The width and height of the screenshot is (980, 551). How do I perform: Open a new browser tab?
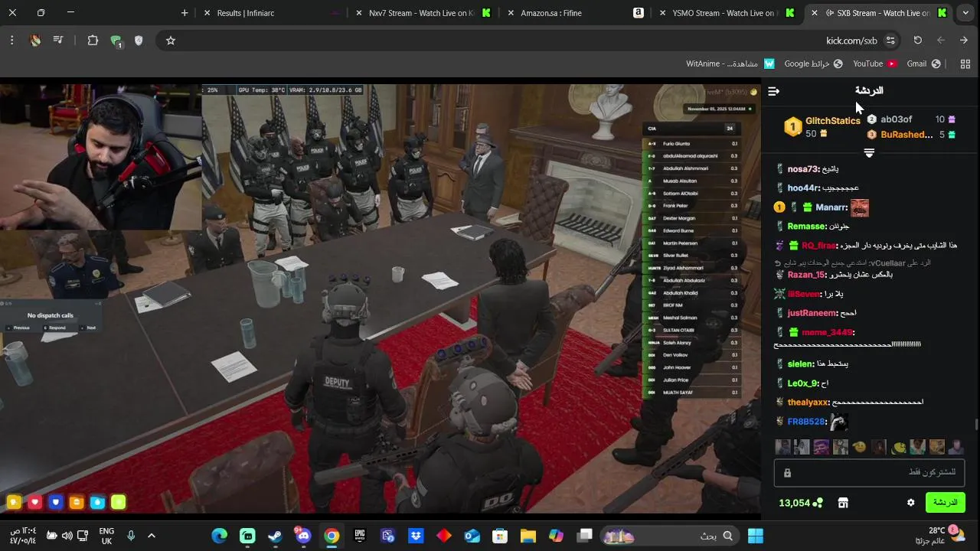click(x=185, y=13)
